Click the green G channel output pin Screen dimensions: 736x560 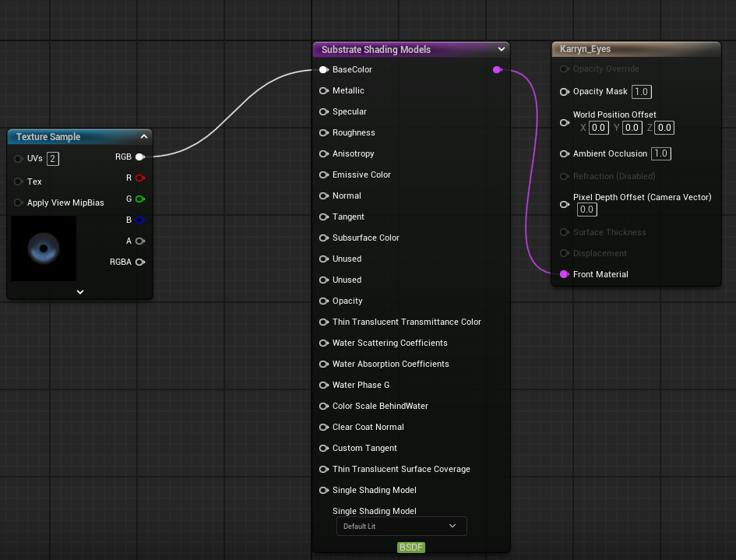tap(140, 199)
